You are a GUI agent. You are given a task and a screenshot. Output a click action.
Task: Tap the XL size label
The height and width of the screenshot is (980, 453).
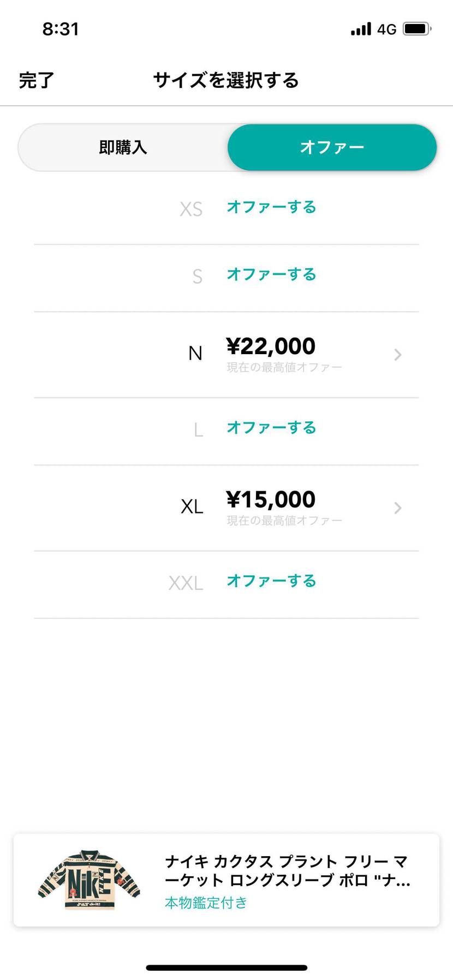[192, 507]
